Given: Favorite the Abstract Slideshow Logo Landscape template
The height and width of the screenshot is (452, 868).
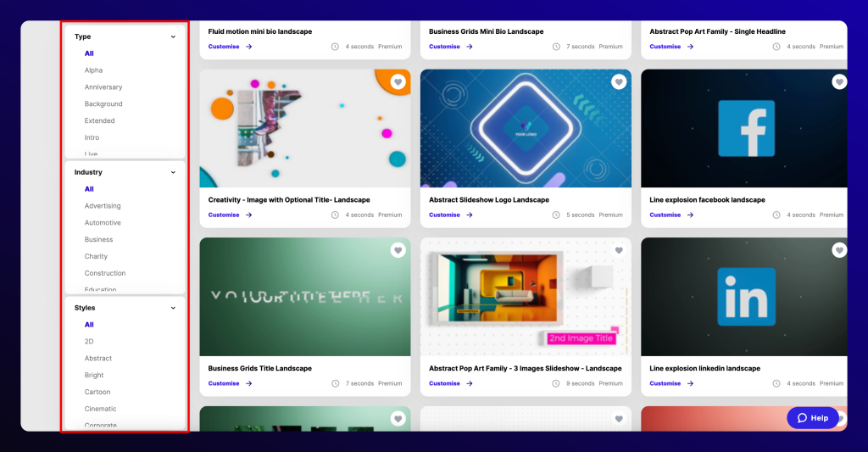Looking at the screenshot, I should (x=619, y=82).
